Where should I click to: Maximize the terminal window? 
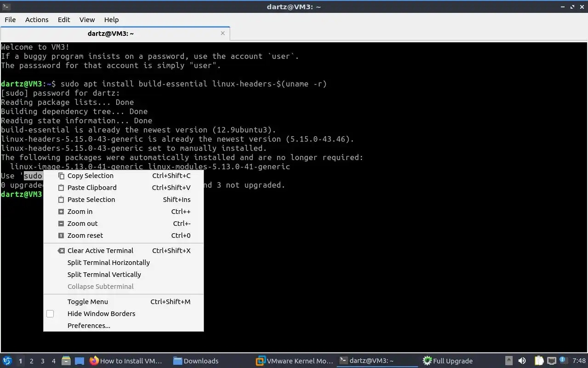(572, 7)
